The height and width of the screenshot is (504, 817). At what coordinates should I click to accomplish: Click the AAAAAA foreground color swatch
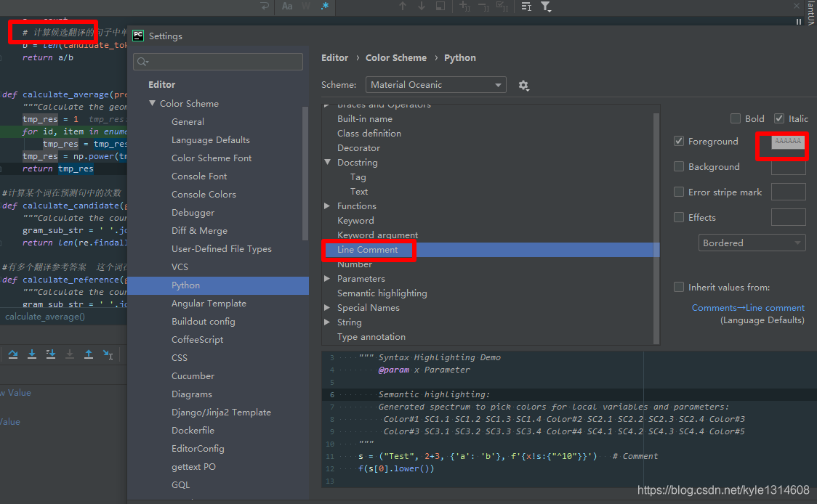pos(788,141)
